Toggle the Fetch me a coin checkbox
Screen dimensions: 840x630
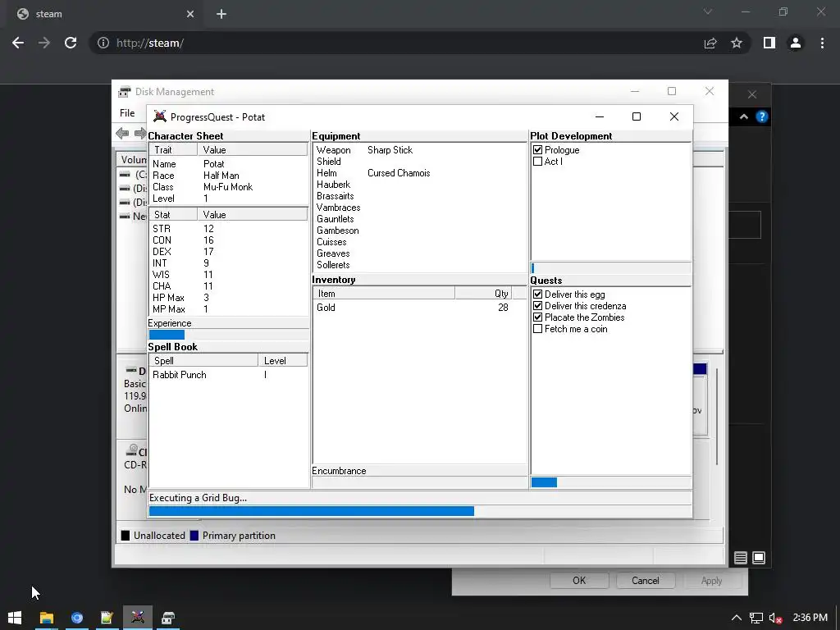click(x=538, y=329)
